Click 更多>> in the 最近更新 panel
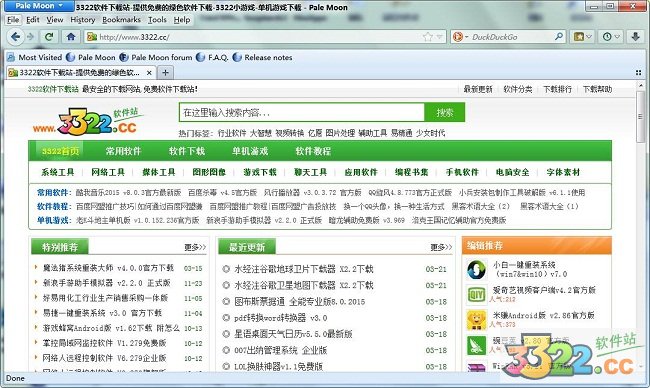650x388 pixels. tap(441, 247)
